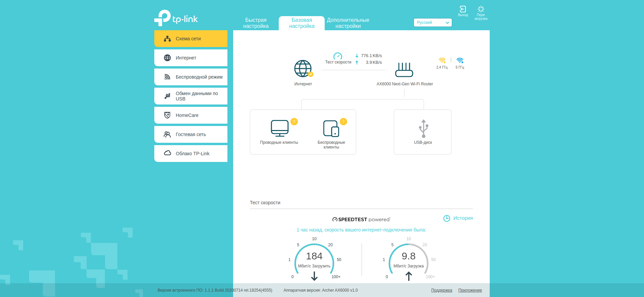Image resolution: width=644 pixels, height=297 pixels.
Task: Click the 5 GHz Wi-Fi icon
Action: coord(460,60)
